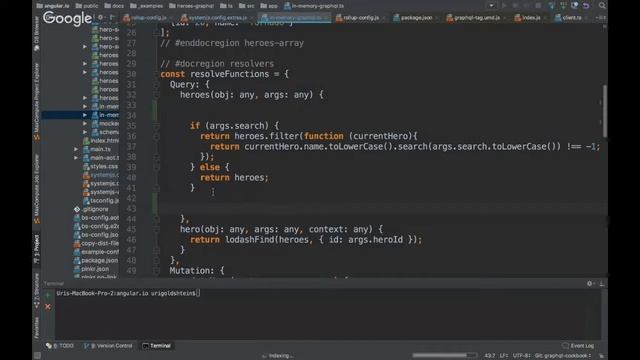The width and height of the screenshot is (640, 360).
Task: Open the search everywhere magnifier icon
Action: (602, 6)
